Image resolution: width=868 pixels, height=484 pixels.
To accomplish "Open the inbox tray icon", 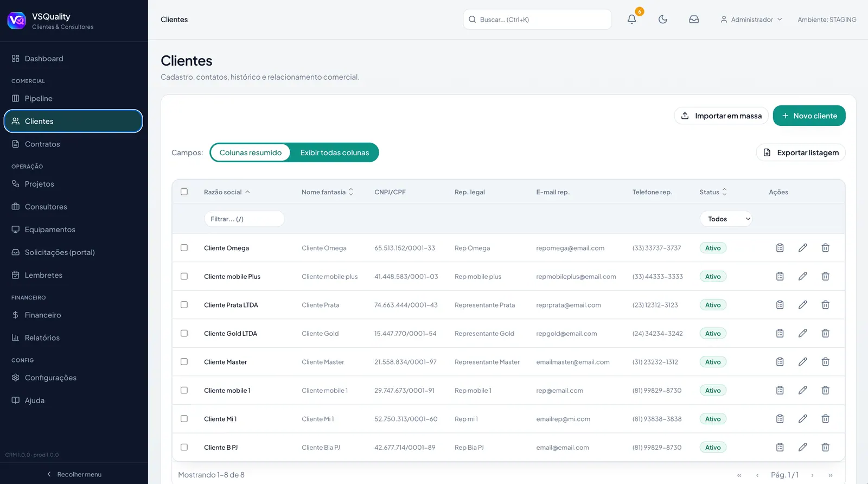I will point(694,20).
